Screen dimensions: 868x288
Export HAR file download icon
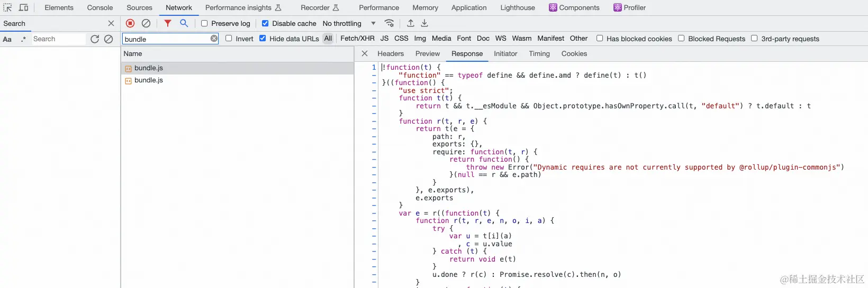coord(424,23)
